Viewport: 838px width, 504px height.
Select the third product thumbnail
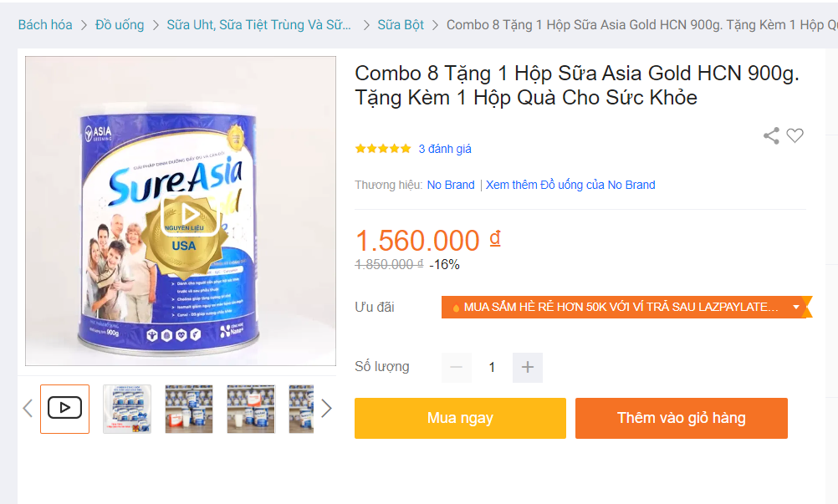pyautogui.click(x=189, y=409)
